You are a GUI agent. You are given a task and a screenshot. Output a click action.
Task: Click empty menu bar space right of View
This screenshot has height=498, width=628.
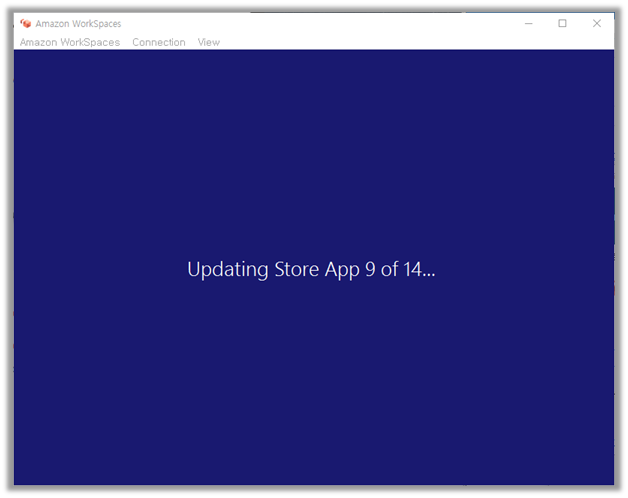[x=400, y=42]
